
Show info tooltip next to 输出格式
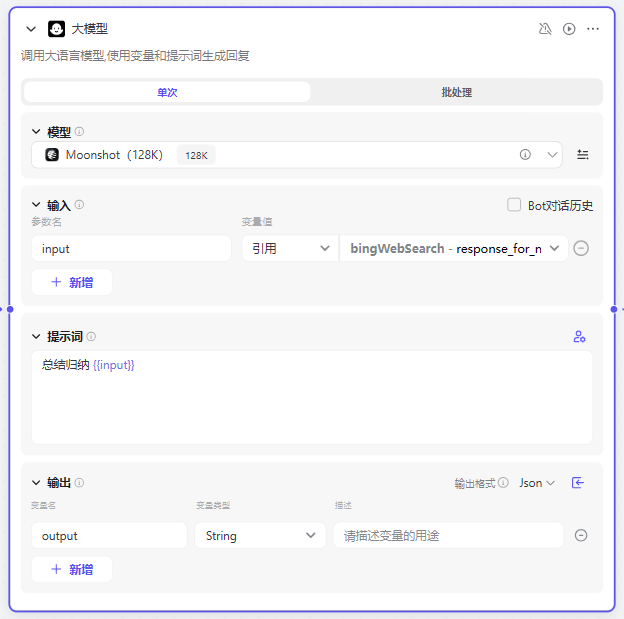tap(503, 483)
